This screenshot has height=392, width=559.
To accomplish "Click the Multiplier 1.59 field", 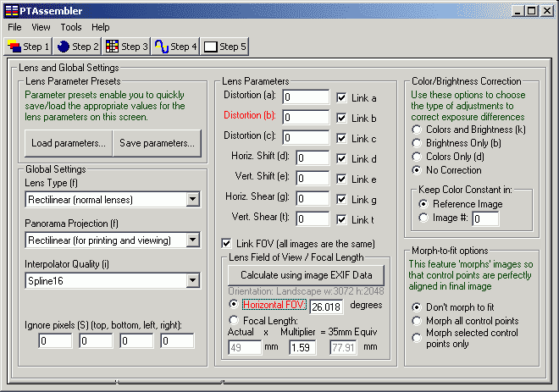I will 302,347.
